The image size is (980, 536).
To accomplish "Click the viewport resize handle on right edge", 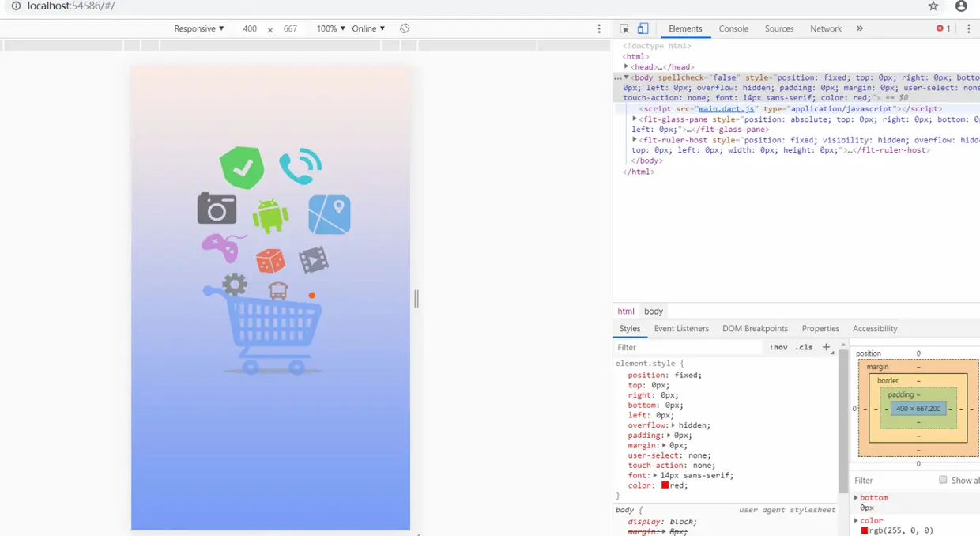I will click(x=416, y=298).
